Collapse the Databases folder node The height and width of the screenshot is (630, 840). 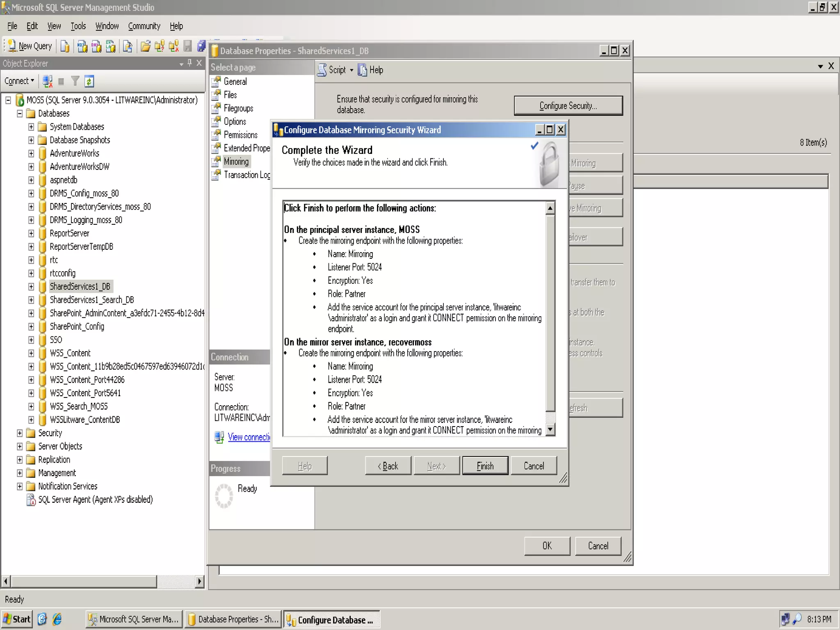pyautogui.click(x=20, y=114)
